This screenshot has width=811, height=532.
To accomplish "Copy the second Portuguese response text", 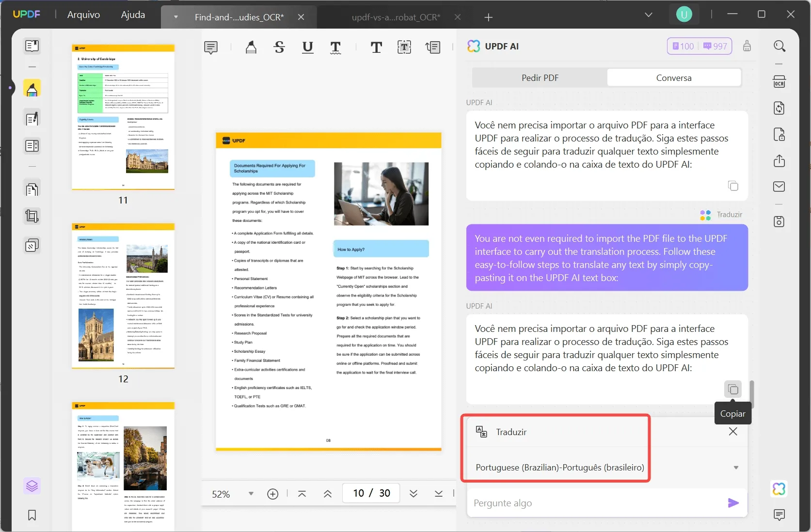I will coord(733,389).
